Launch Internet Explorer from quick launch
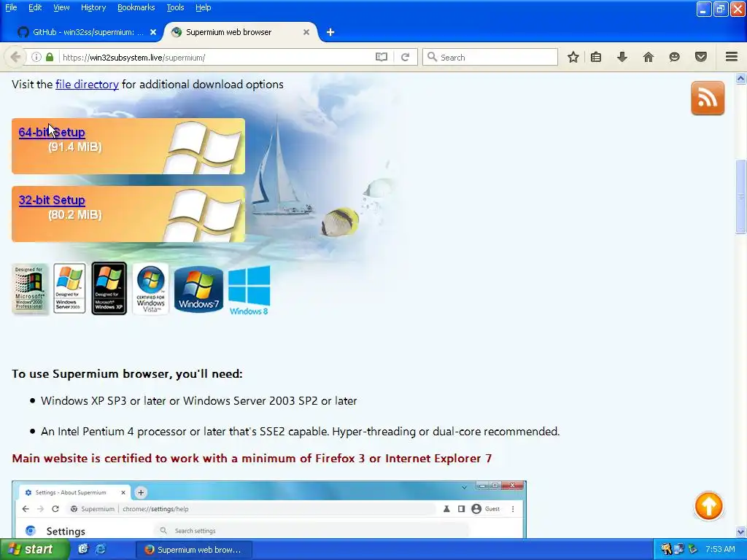 [101, 549]
